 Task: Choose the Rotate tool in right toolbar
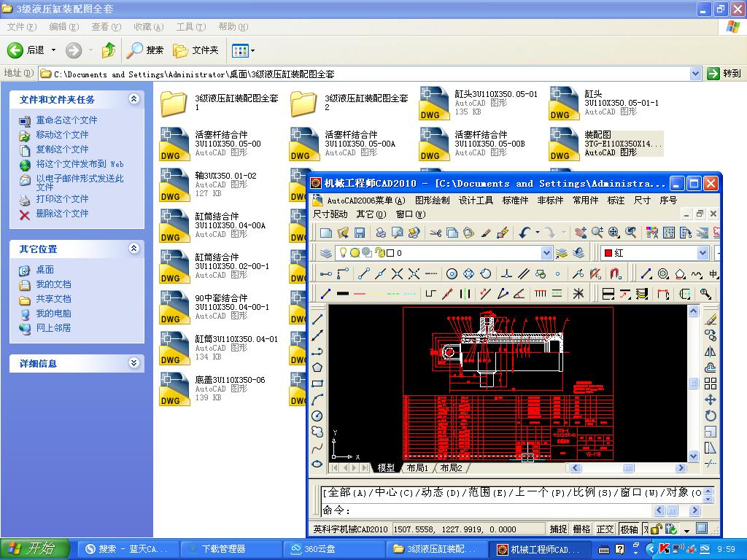point(711,416)
